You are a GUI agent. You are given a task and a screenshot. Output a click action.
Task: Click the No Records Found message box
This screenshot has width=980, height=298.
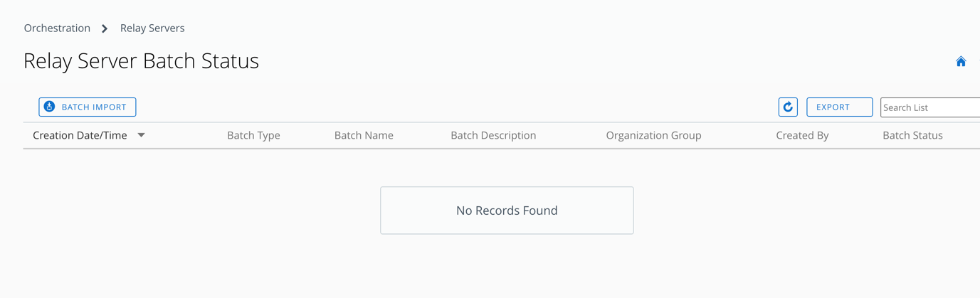pos(507,211)
